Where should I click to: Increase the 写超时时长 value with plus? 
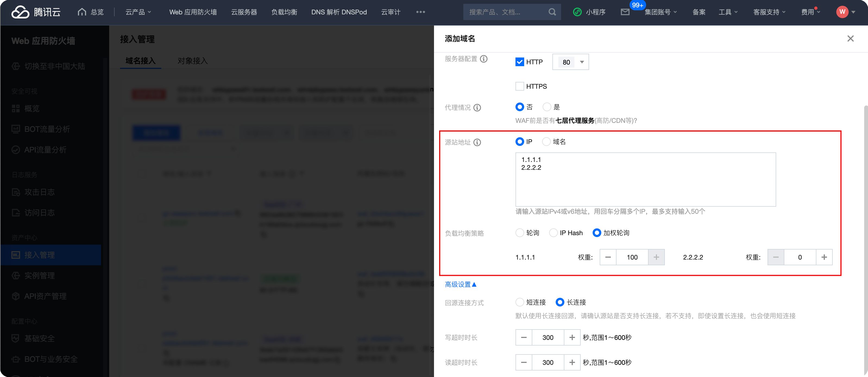[572, 337]
